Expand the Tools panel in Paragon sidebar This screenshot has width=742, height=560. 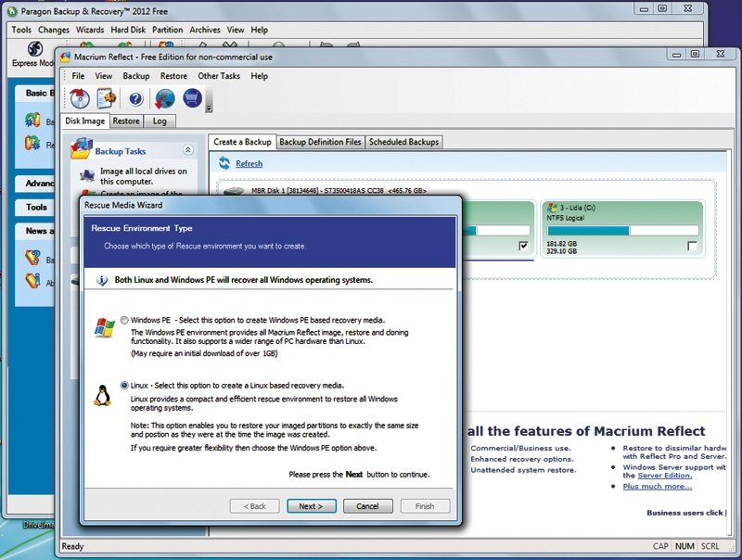[36, 207]
